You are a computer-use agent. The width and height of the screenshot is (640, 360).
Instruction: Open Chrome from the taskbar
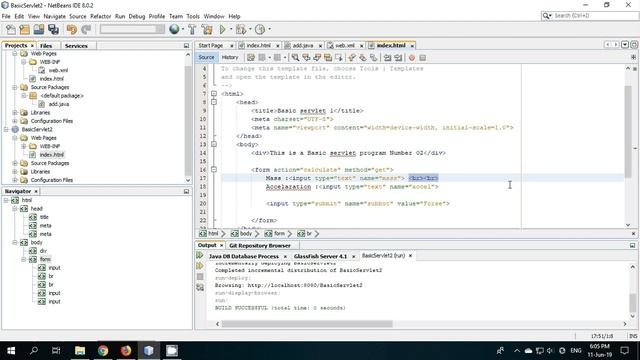(x=103, y=350)
